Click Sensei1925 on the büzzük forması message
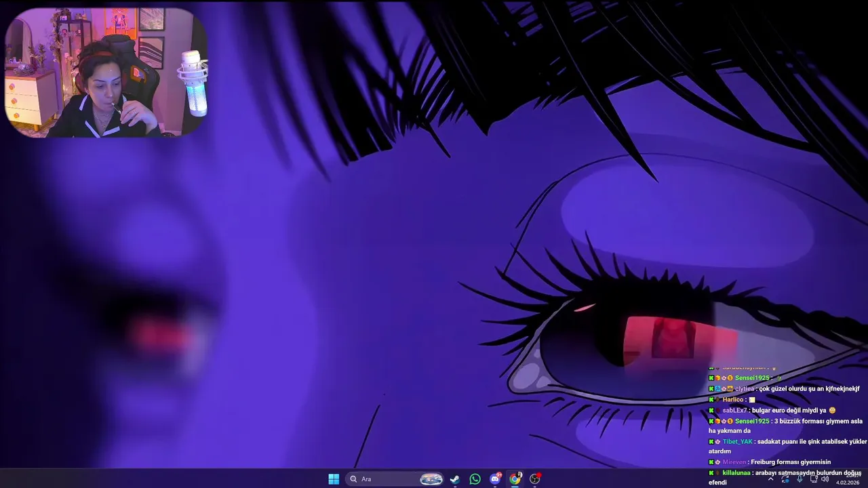 pyautogui.click(x=752, y=422)
